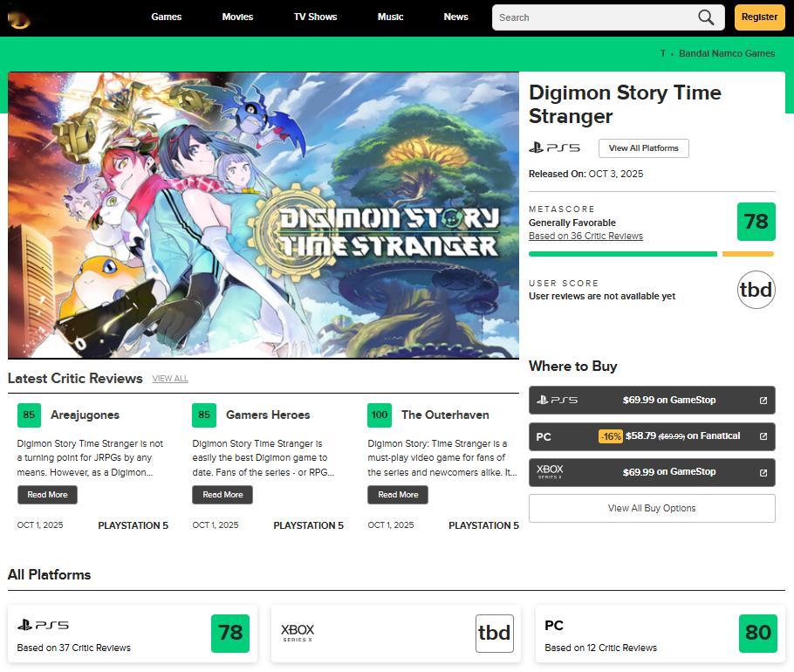Click View All Buy Options
The height and width of the screenshot is (672, 794).
[x=652, y=508]
